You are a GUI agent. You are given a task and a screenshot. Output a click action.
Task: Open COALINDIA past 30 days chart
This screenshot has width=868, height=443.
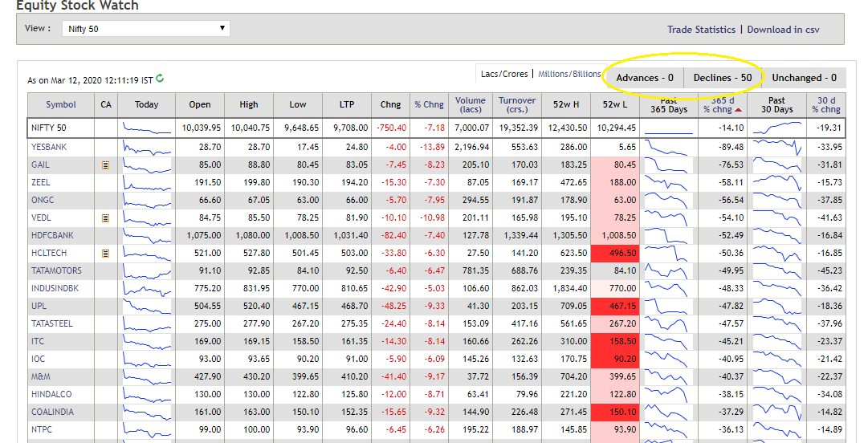[776, 413]
